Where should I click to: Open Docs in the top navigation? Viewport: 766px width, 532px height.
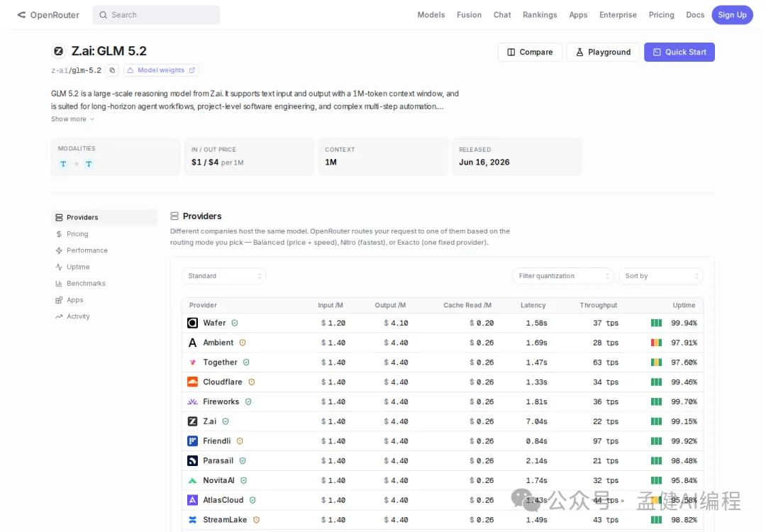point(694,15)
